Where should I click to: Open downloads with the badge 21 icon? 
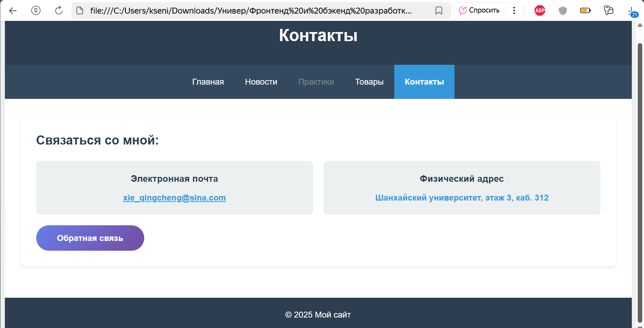pos(632,11)
